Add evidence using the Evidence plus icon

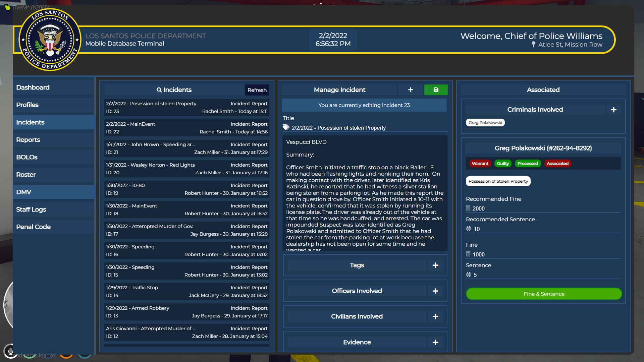click(x=435, y=342)
